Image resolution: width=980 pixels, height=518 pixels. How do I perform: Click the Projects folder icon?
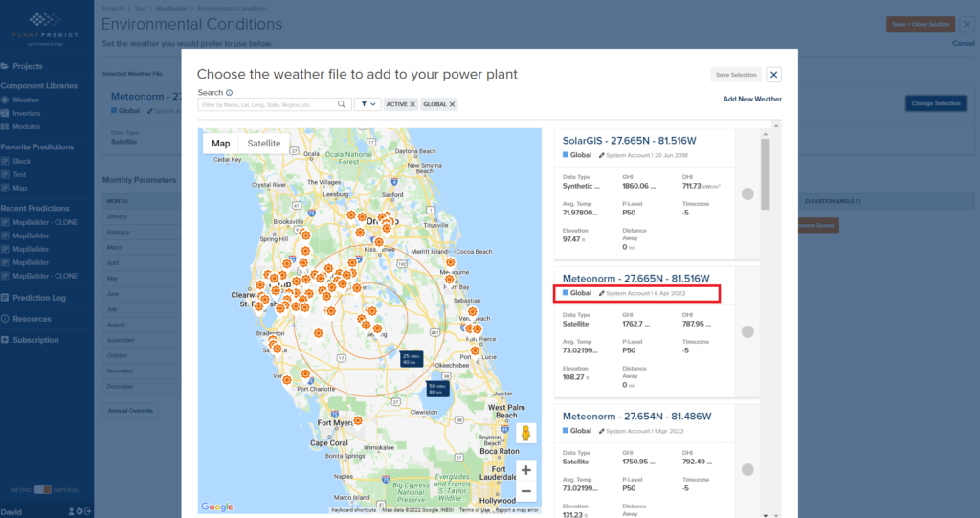pos(5,66)
